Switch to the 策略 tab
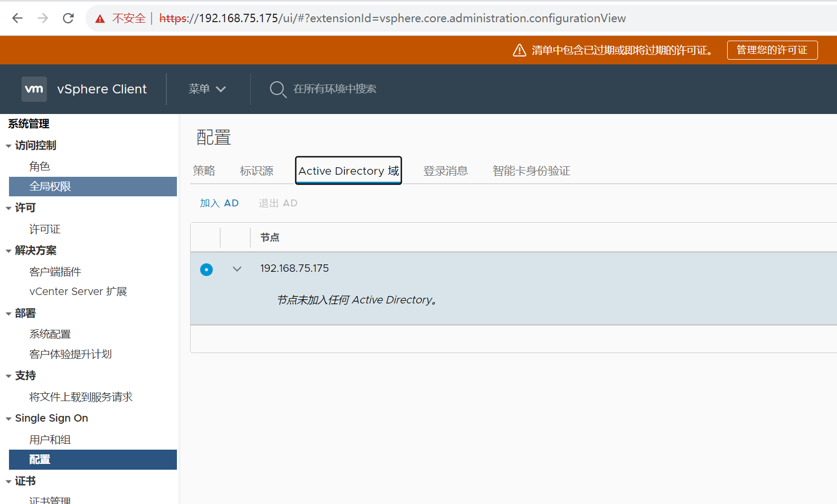Image resolution: width=837 pixels, height=504 pixels. [x=204, y=170]
